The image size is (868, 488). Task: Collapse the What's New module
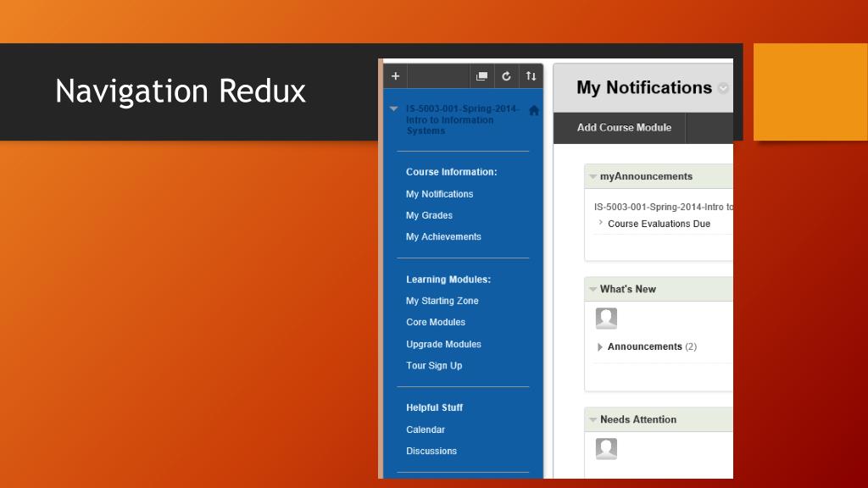[x=593, y=290]
